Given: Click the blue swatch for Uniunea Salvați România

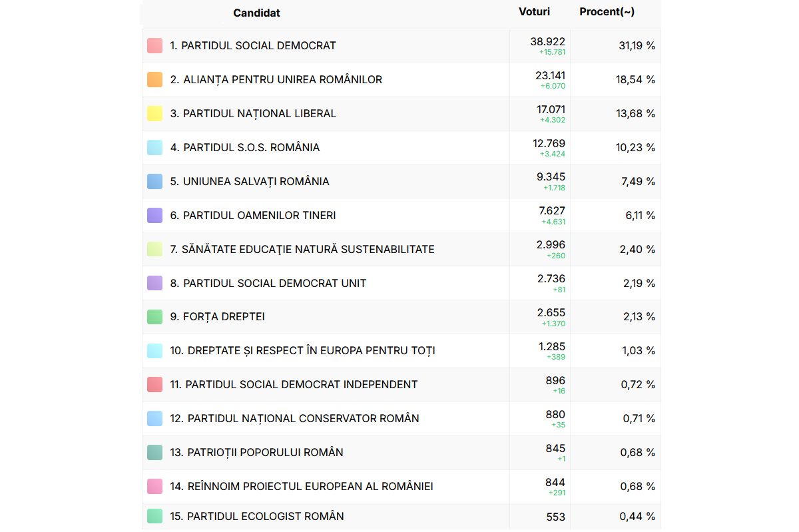Looking at the screenshot, I should coord(154,182).
